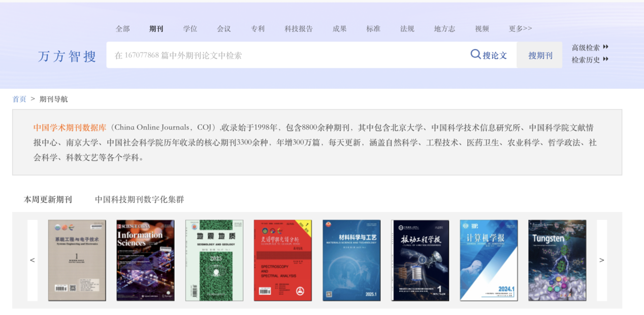Open the 地震地质 journal cover

[214, 260]
